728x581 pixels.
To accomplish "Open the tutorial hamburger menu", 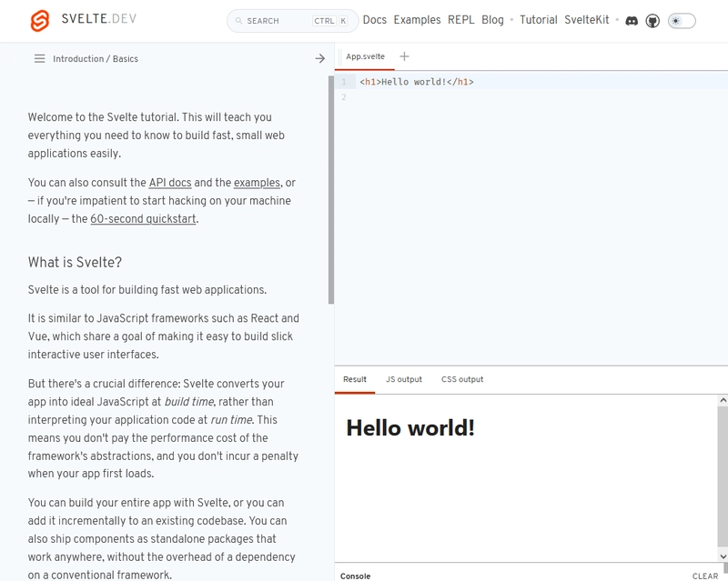I will tap(39, 59).
